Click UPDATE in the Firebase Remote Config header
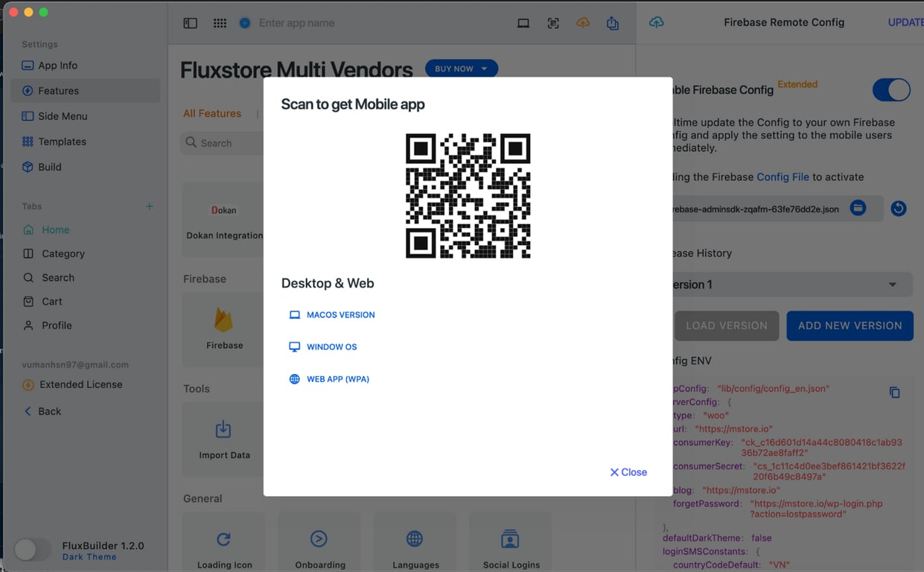This screenshot has height=572, width=924. pos(905,22)
